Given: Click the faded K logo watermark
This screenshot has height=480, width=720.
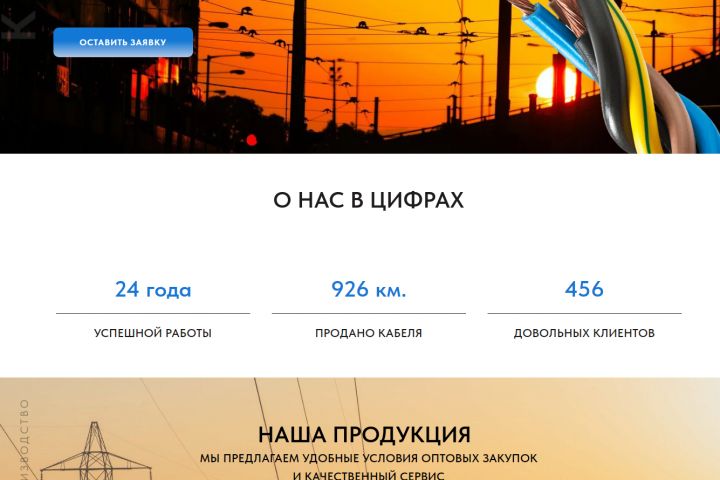Looking at the screenshot, I should pyautogui.click(x=18, y=25).
